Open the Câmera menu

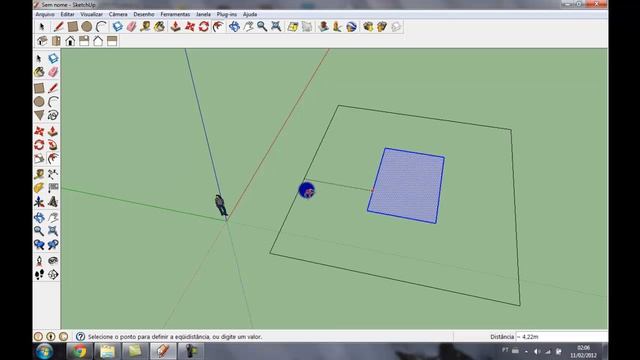(x=118, y=14)
